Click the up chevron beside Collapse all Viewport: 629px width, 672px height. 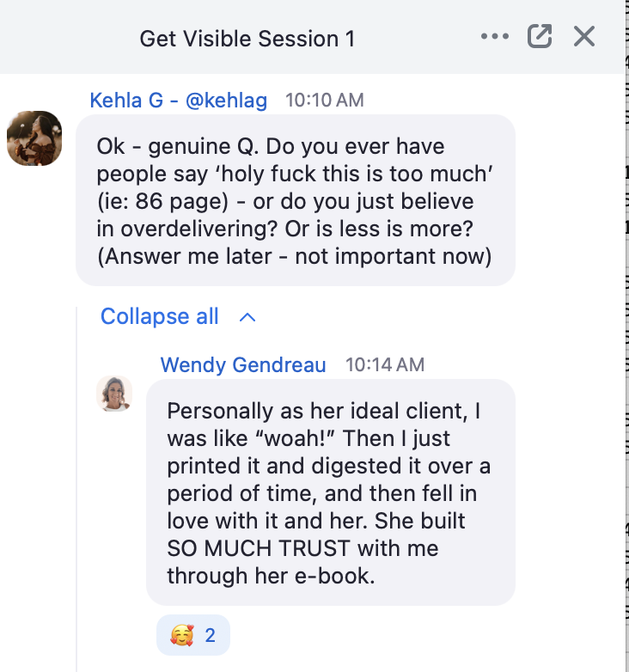click(x=247, y=318)
